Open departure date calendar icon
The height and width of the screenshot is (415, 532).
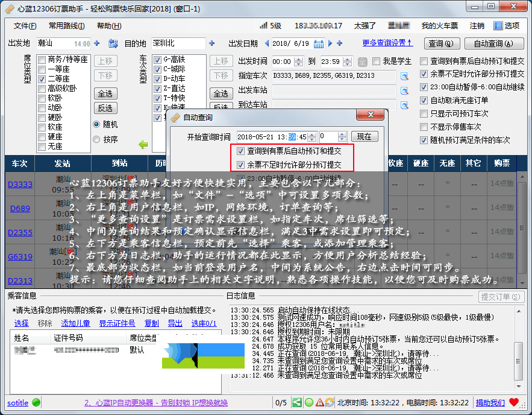click(319, 44)
